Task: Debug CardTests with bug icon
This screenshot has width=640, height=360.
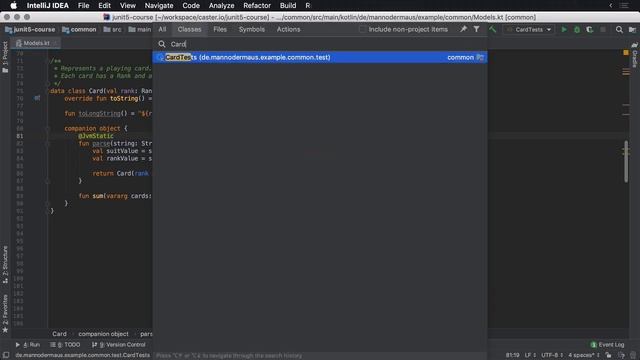Action: tap(577, 29)
